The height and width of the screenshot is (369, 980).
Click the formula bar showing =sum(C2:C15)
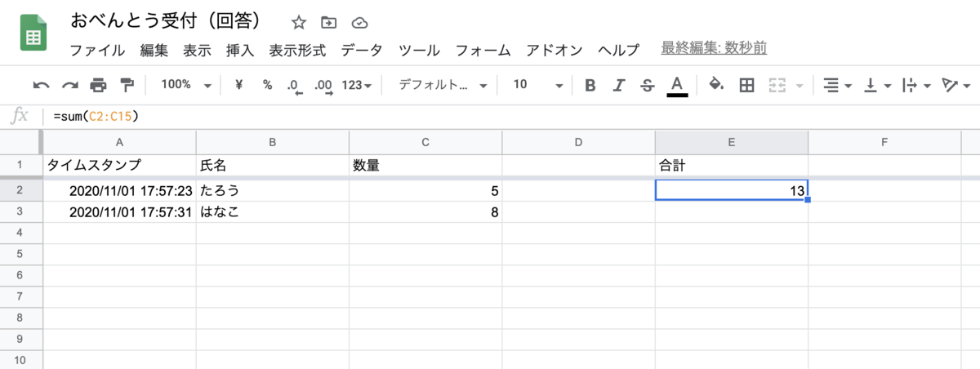[513, 117]
